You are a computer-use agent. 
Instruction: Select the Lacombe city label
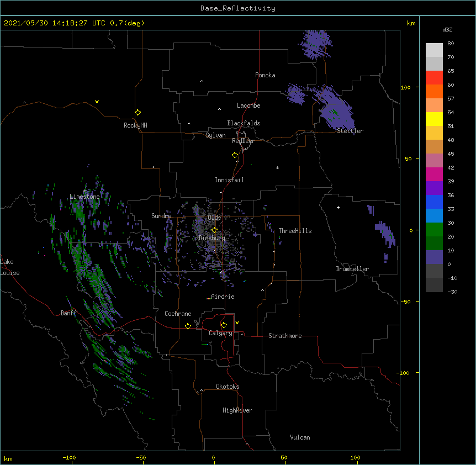tap(248, 105)
